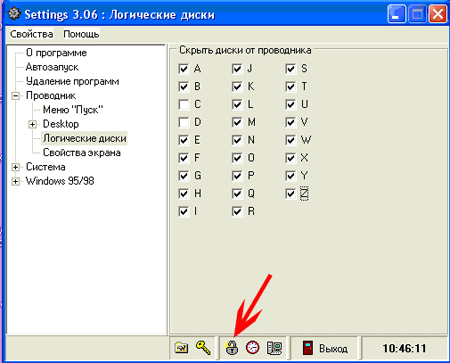This screenshot has height=363, width=450.
Task: Close the Settings 3.06 window
Action: 438,14
